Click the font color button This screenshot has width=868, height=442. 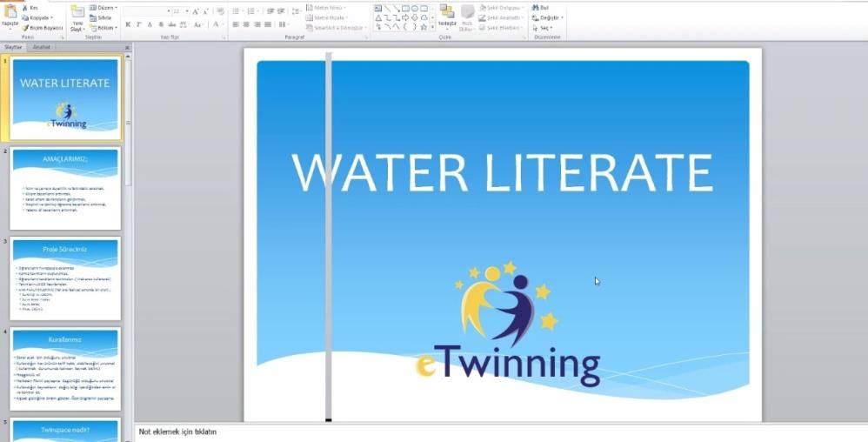(x=216, y=25)
